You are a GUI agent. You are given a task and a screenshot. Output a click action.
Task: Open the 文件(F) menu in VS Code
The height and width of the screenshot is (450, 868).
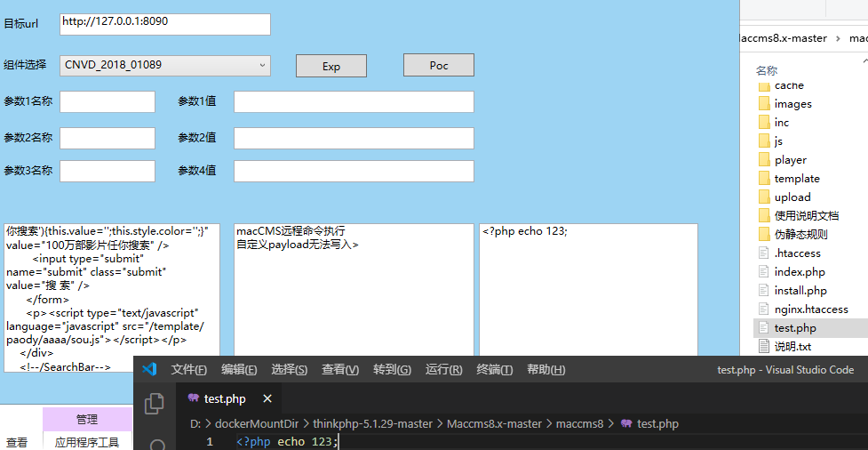pyautogui.click(x=188, y=370)
